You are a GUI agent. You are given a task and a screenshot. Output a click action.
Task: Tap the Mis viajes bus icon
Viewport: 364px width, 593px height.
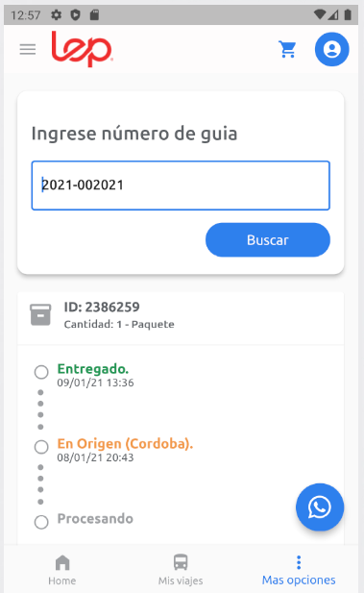tap(181, 562)
